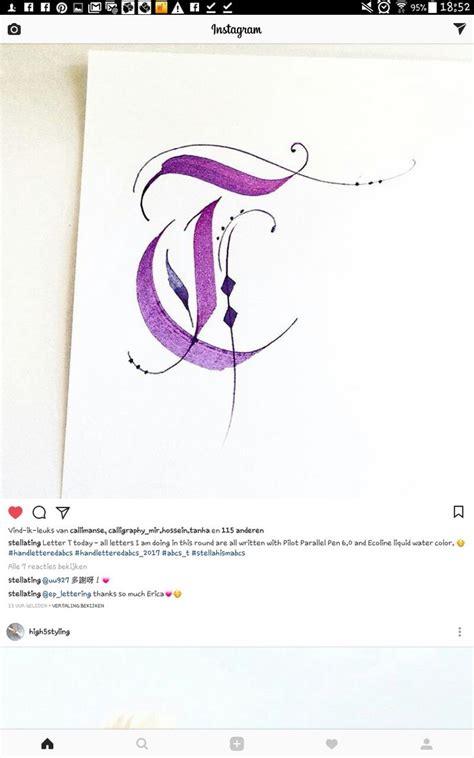Open Search tab magnifier icon
Viewport: 474px width, 758px height.
click(x=142, y=743)
